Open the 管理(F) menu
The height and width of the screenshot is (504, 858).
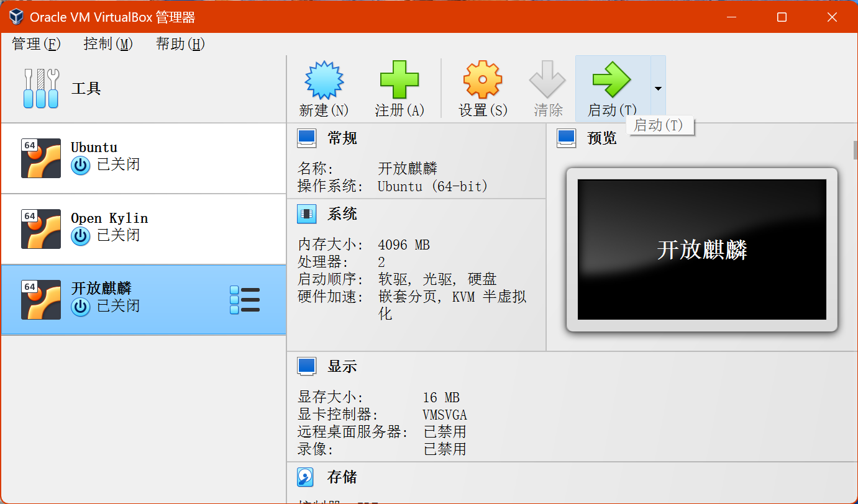coord(36,44)
